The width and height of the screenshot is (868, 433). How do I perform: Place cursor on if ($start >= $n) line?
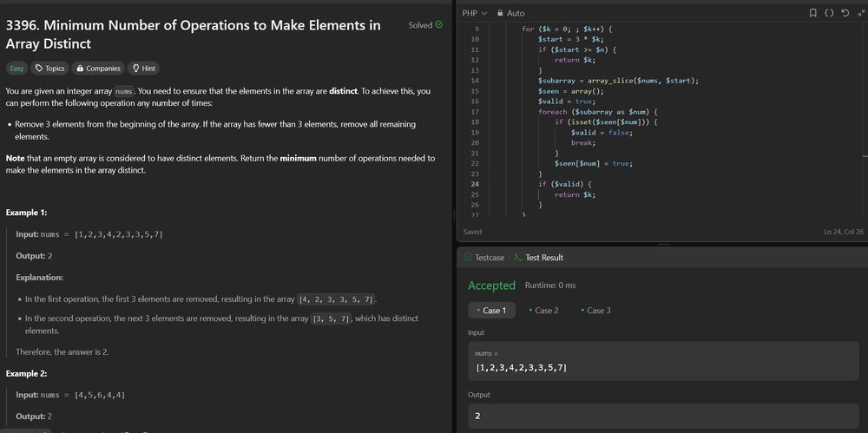577,49
